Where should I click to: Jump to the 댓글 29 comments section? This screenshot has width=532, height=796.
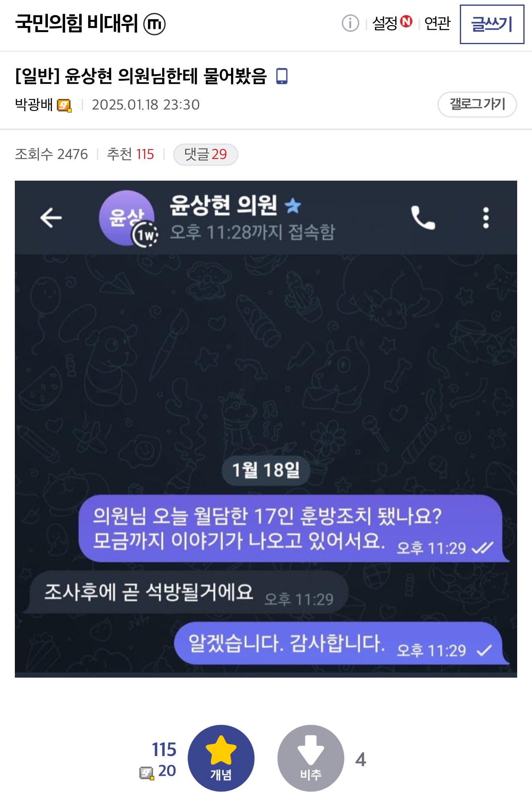pos(205,155)
